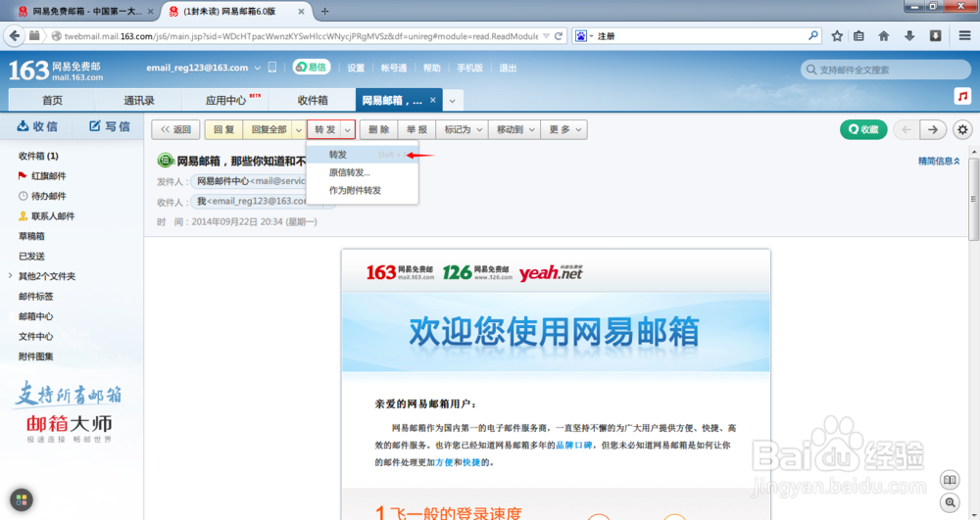Image resolution: width=980 pixels, height=520 pixels.
Task: Switch to the 通讯录 tab
Action: (x=139, y=100)
